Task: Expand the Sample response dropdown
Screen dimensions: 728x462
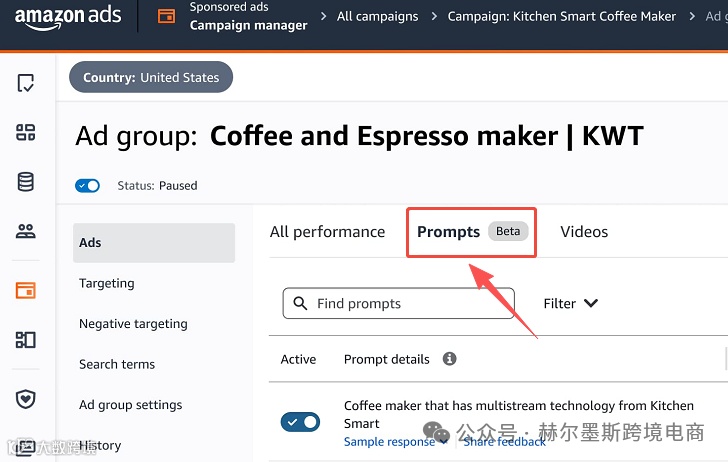Action: click(396, 442)
